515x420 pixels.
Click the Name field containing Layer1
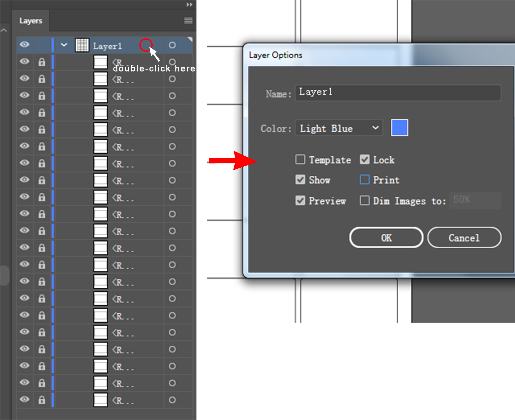click(x=398, y=93)
